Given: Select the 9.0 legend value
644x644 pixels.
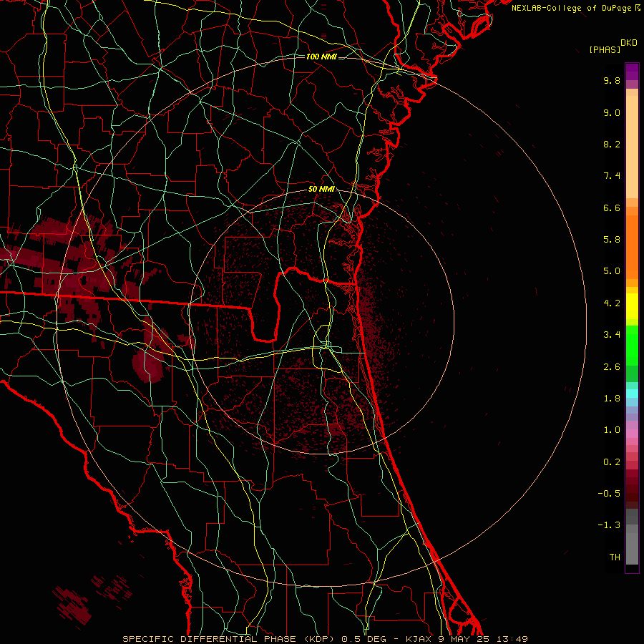Looking at the screenshot, I should (612, 112).
